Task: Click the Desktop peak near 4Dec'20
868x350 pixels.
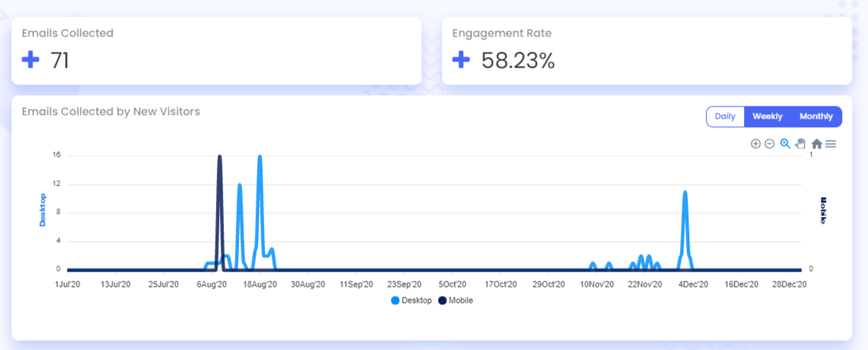Action: [x=685, y=192]
